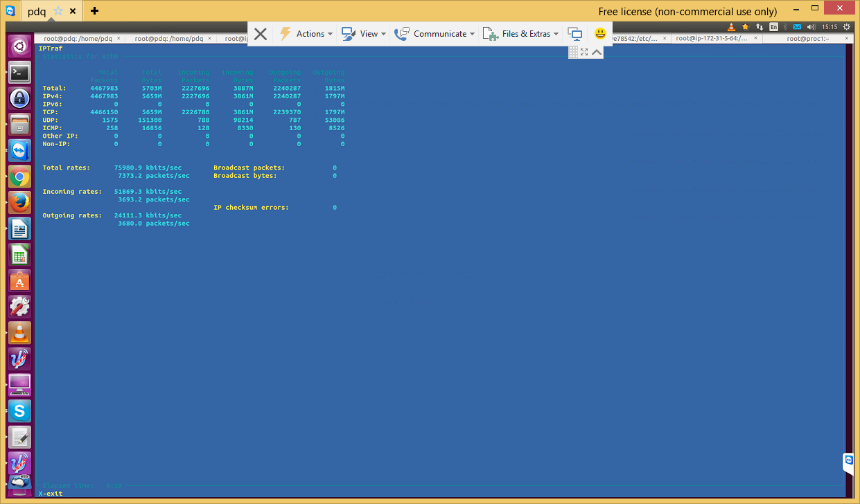Screen dimensions: 860x504
Task: Click the Broadcast packets label
Action: (x=249, y=168)
